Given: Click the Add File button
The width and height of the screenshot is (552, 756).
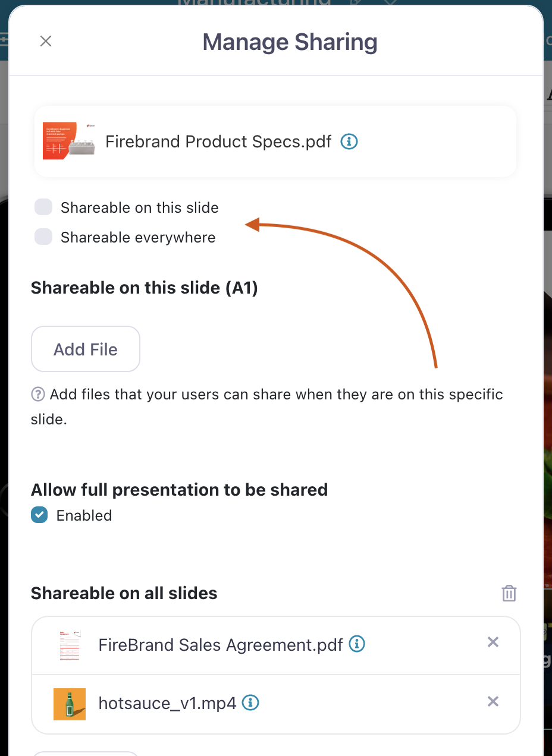Looking at the screenshot, I should 86,349.
